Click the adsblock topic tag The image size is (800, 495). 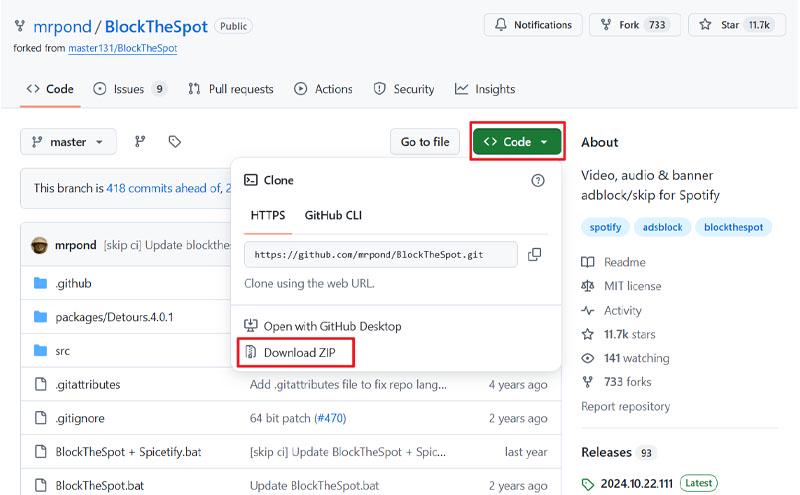pos(662,227)
